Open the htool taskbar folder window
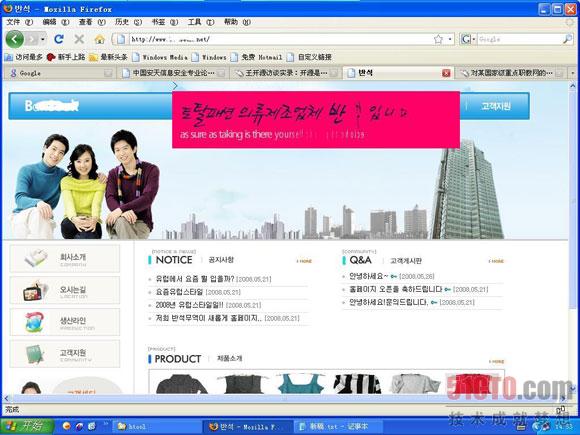 click(157, 426)
